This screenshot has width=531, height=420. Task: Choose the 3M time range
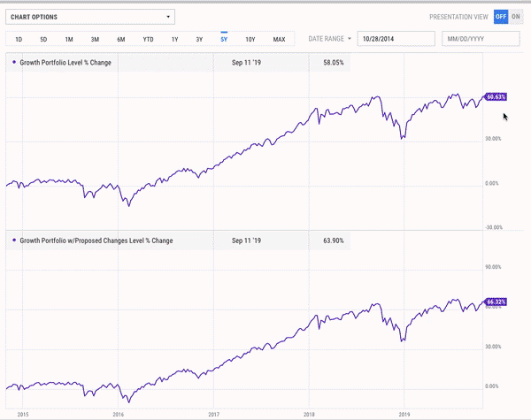pos(95,39)
